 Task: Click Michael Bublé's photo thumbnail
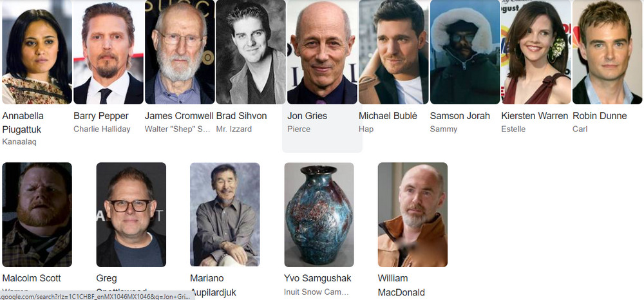[393, 52]
